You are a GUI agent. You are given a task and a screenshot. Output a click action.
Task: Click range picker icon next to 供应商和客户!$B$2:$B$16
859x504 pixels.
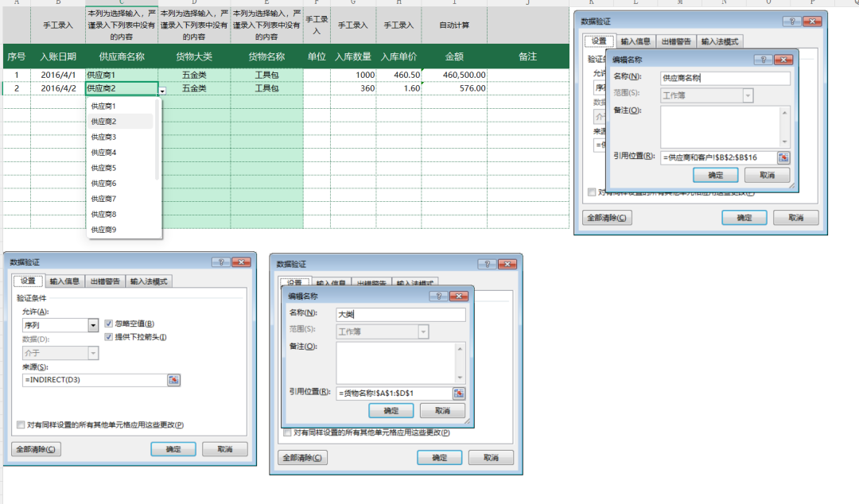click(x=783, y=157)
